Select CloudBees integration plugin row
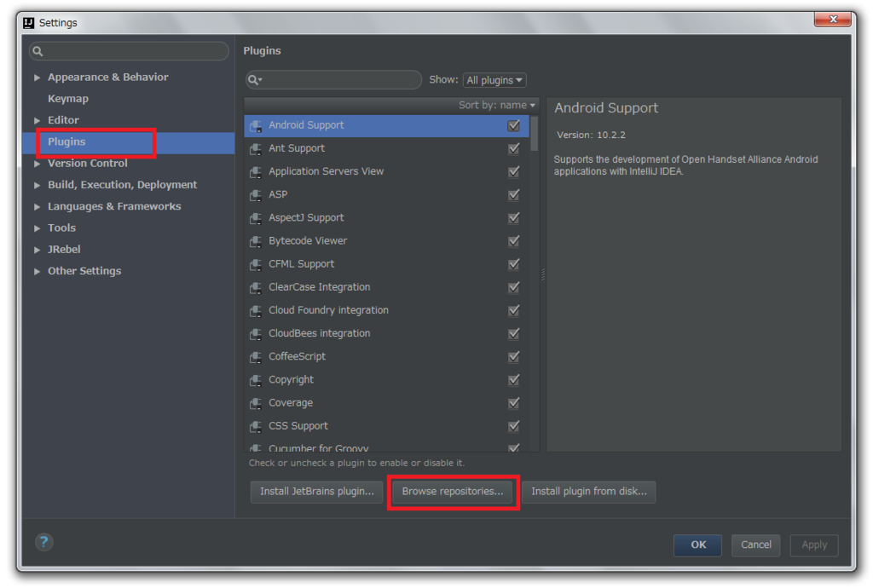 coord(386,334)
